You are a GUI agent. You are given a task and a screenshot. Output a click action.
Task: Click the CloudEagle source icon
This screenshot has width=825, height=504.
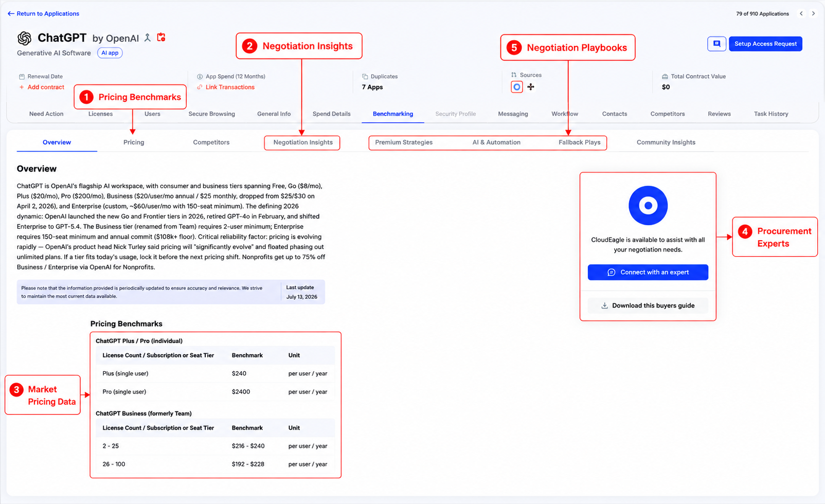click(x=517, y=87)
